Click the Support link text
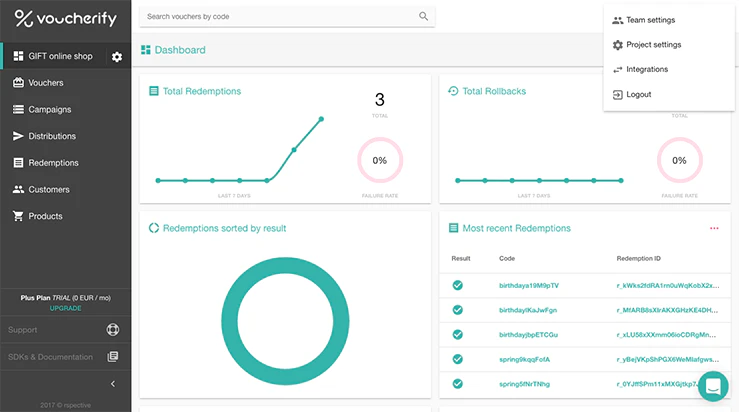The image size is (739, 412). coord(23,330)
